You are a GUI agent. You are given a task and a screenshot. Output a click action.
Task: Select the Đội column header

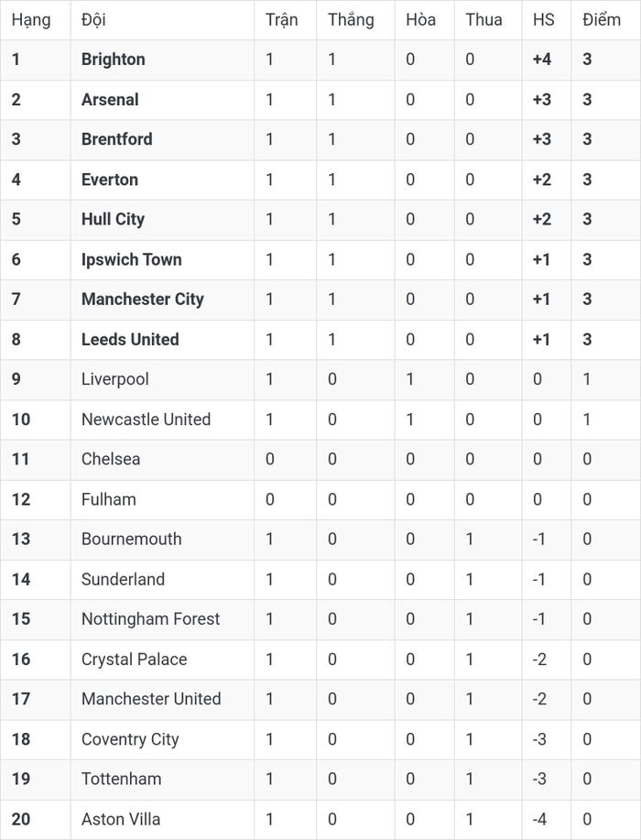[x=93, y=20]
